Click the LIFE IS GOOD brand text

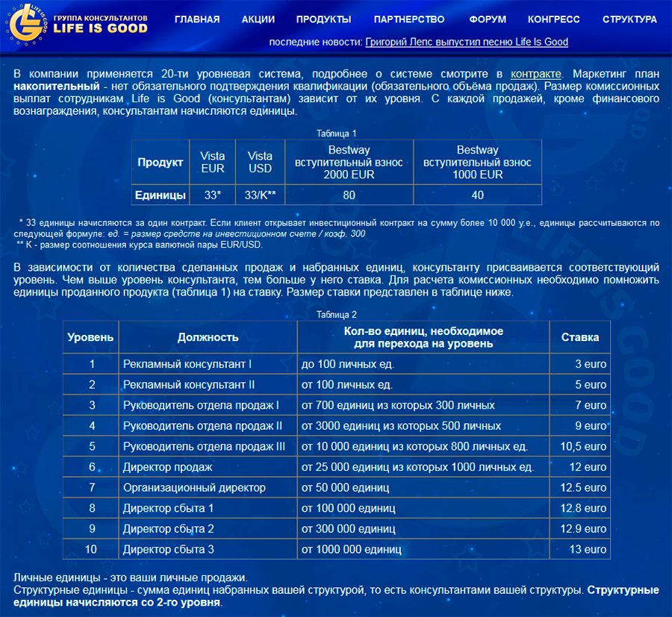100,28
